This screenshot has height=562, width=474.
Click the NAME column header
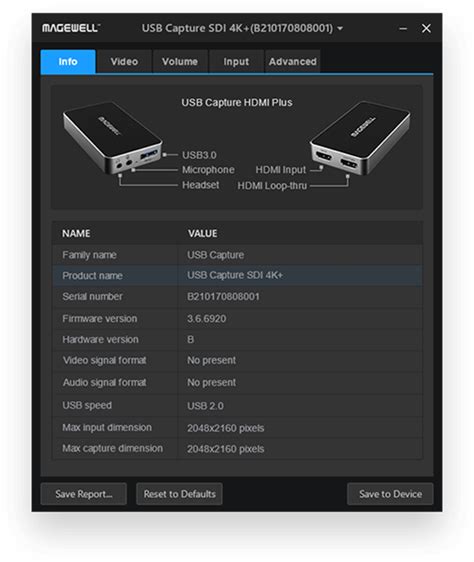pos(76,233)
